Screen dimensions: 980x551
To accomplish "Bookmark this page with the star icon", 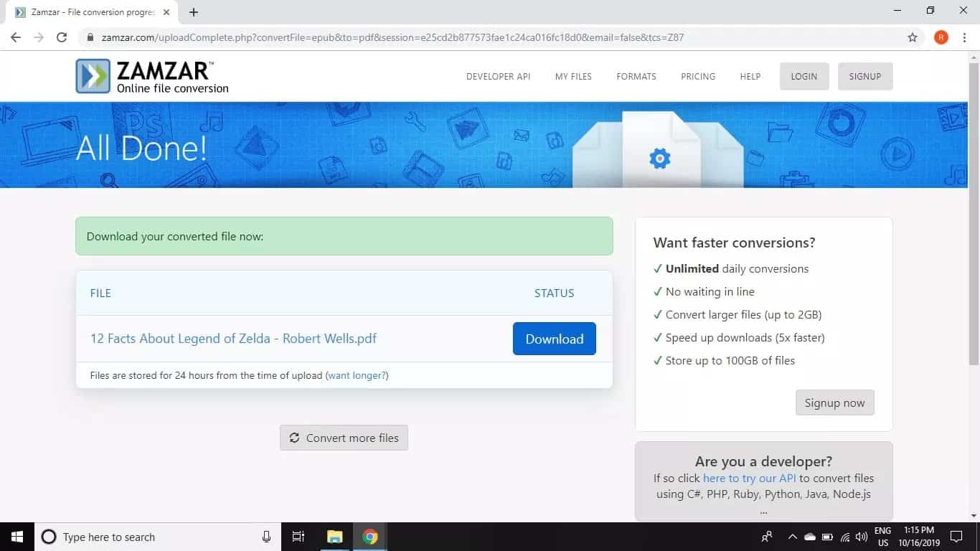I will tap(913, 37).
